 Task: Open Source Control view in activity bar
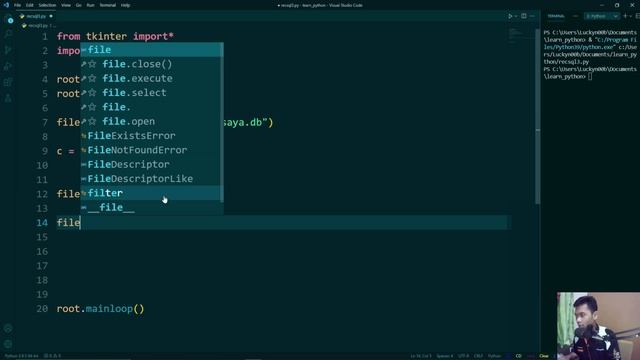click(x=8, y=50)
